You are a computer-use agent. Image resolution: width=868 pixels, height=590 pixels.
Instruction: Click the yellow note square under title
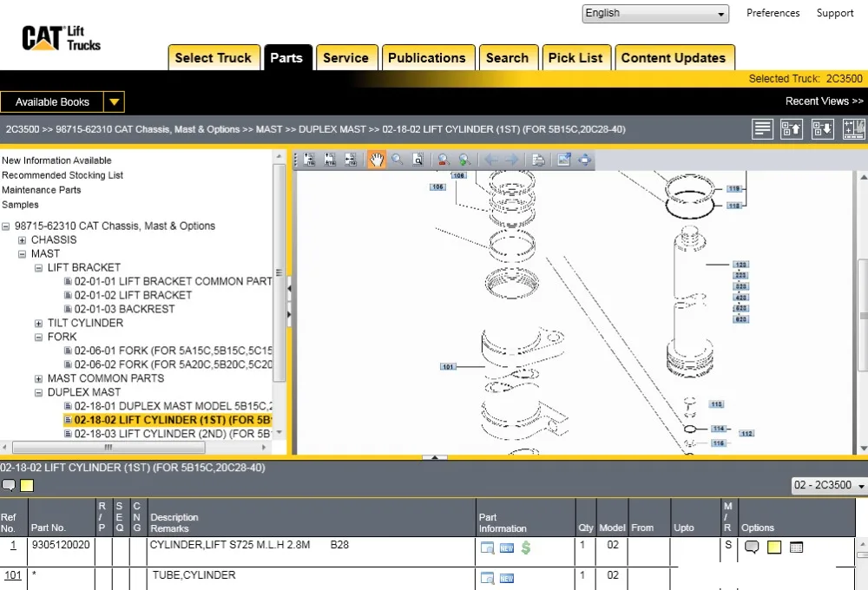pos(27,486)
